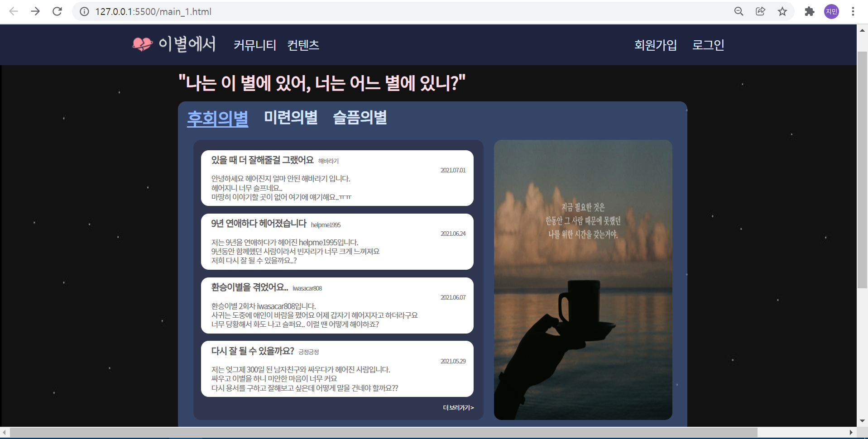Viewport: 868px width, 439px height.
Task: Bookmark this page with the star icon
Action: coord(782,11)
